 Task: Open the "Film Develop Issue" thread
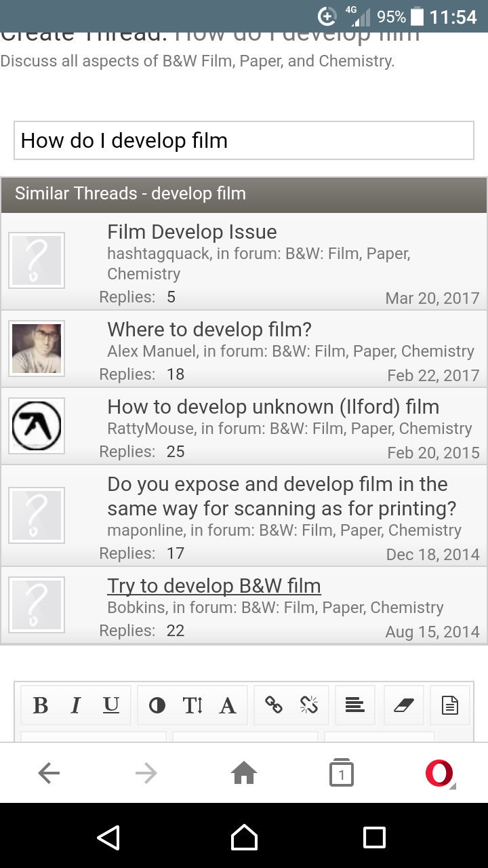point(192,232)
